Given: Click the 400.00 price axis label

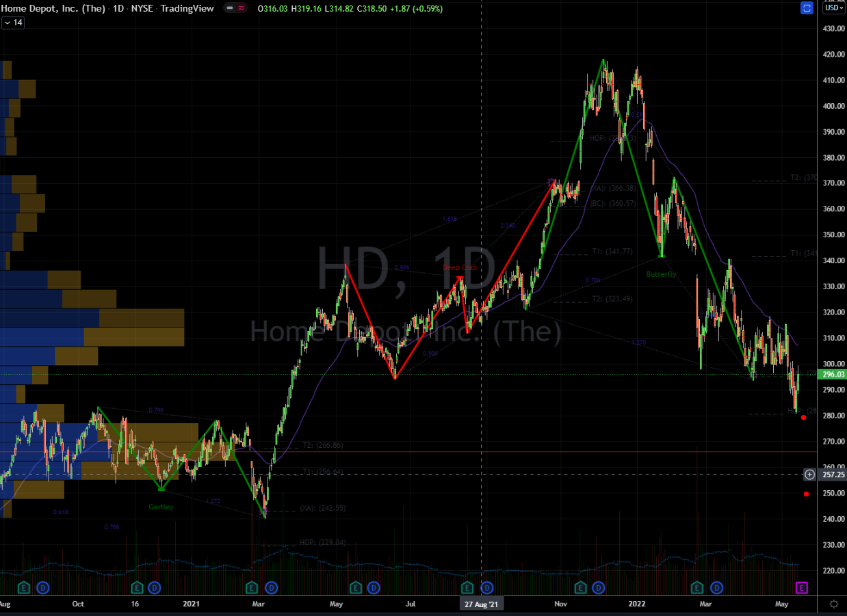Looking at the screenshot, I should click(832, 106).
